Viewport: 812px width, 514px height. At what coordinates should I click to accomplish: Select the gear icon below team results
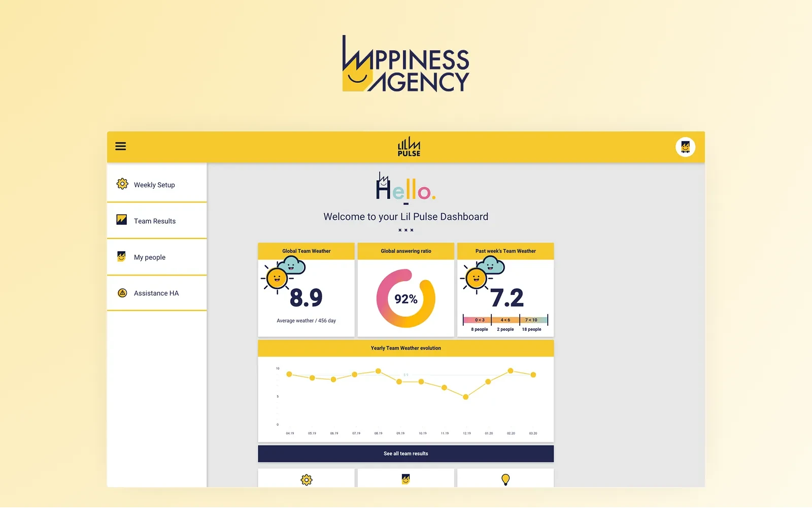(306, 479)
